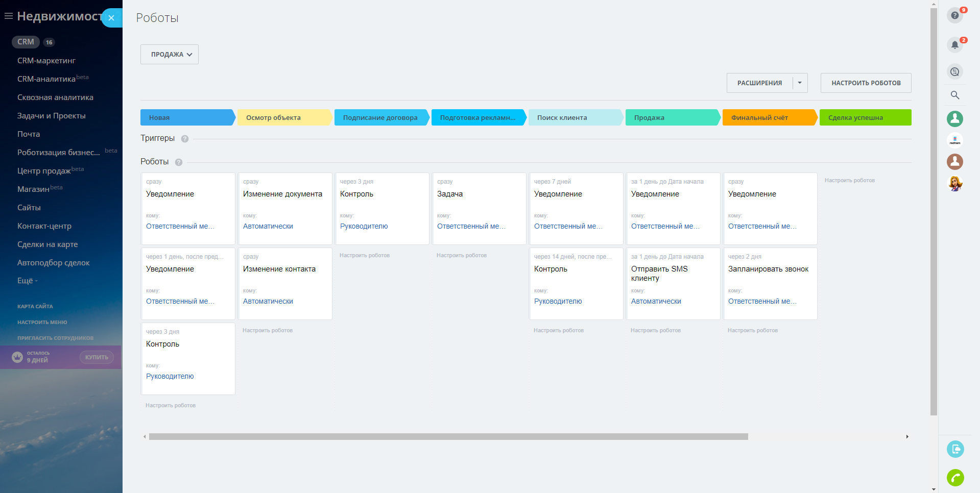Select the orange Финальный счёт stage

[x=770, y=117]
